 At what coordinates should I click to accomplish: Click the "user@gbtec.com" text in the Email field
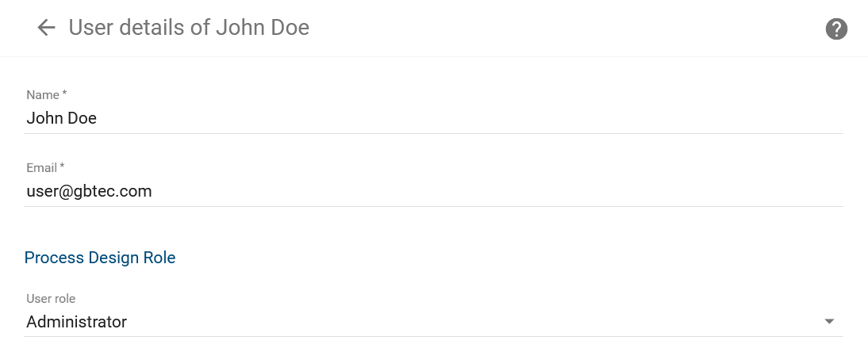pos(89,191)
